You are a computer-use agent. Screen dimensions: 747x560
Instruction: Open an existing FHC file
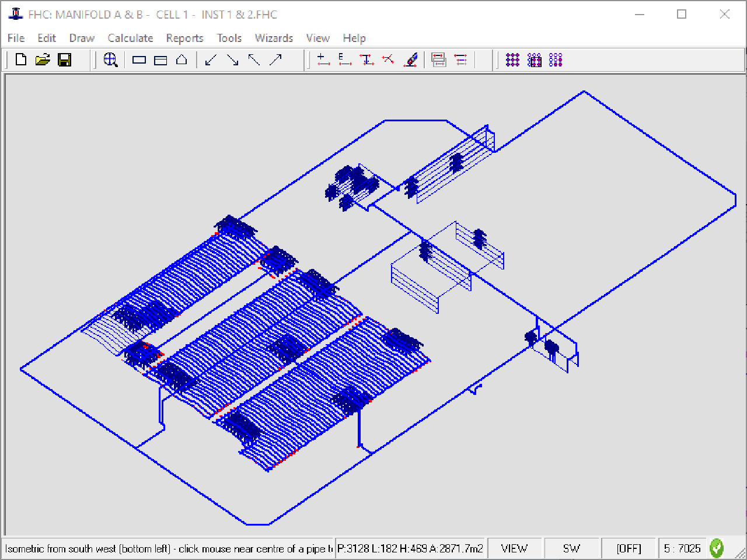[42, 59]
